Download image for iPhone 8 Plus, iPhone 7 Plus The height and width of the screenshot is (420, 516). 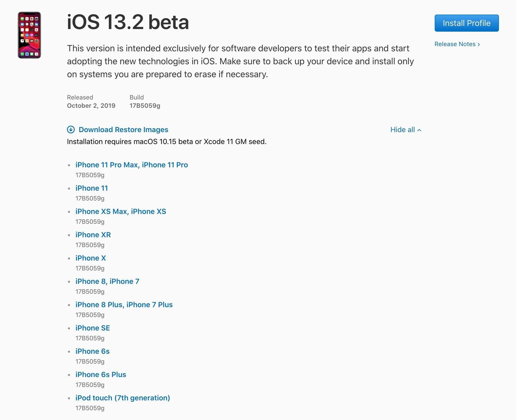point(124,304)
